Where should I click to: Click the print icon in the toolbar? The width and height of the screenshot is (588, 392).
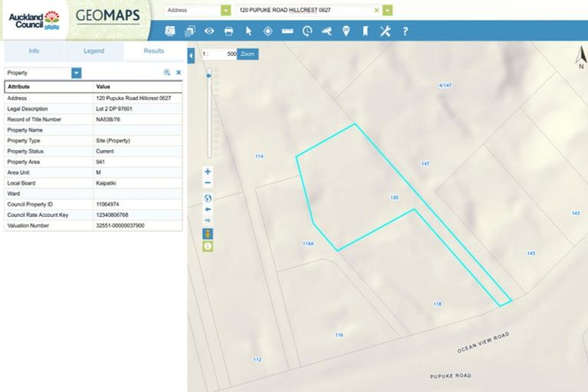pyautogui.click(x=228, y=31)
